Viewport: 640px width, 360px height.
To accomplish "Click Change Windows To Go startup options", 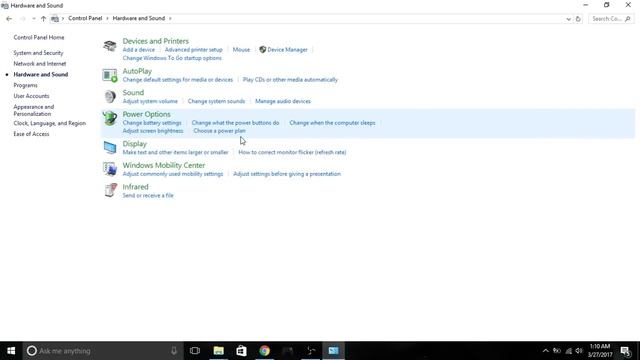I will pos(172,58).
